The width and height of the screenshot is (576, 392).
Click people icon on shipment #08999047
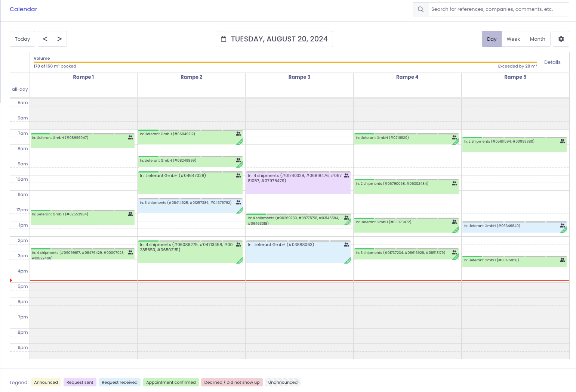coord(130,137)
